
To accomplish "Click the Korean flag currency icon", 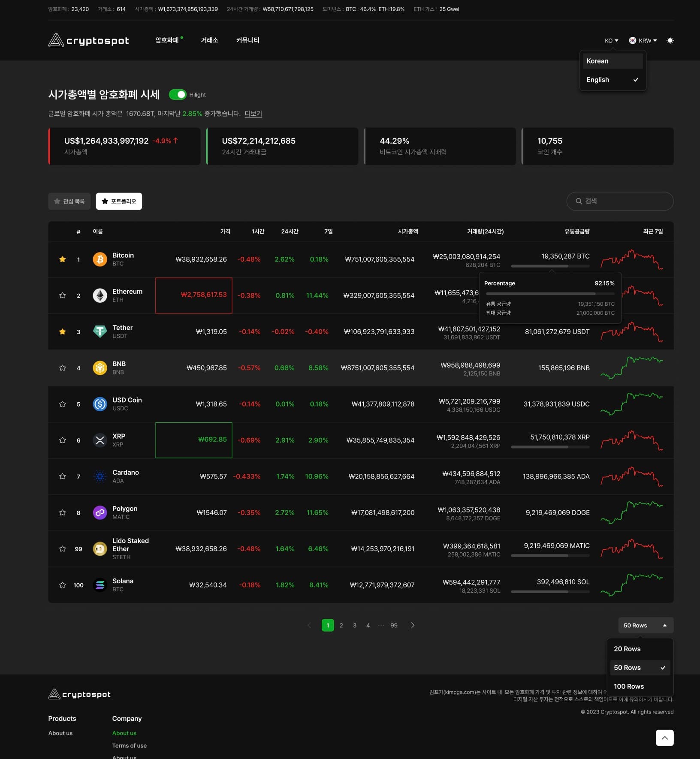I will coord(632,40).
